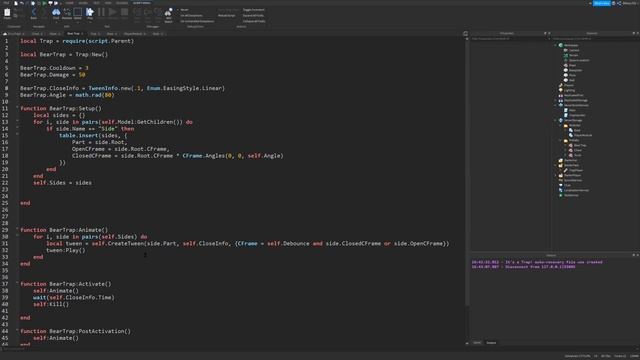Switch to the VIEW ribbon tab
The image size is (640, 360).
[x=108, y=3]
